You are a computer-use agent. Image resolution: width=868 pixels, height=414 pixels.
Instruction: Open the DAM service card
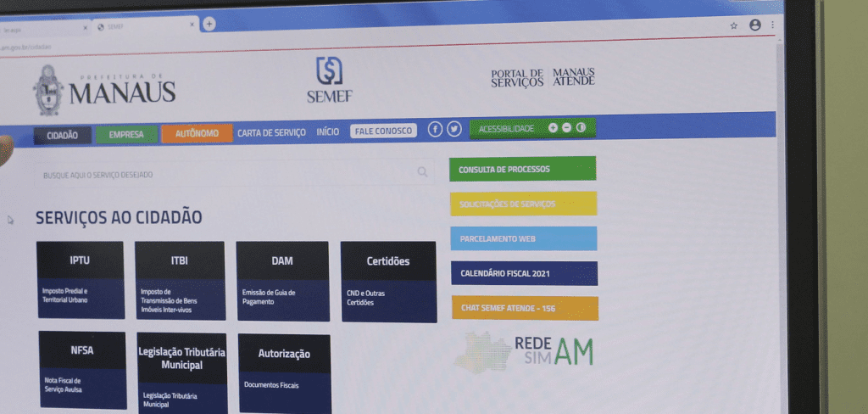283,281
